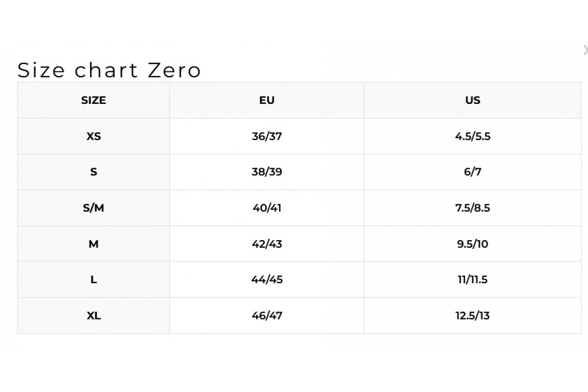Select the US column header
Viewport: 588px width, 392px height.
coord(472,100)
